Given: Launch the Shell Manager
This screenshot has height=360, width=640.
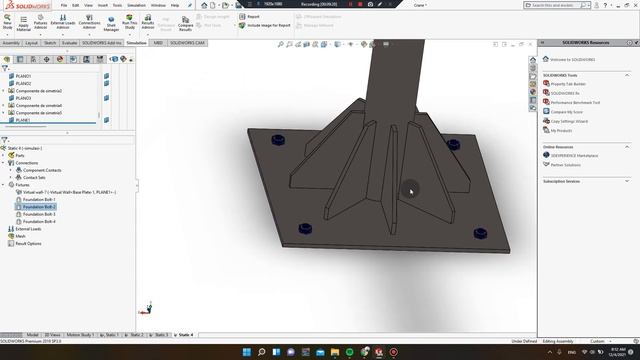Looking at the screenshot, I should click(x=111, y=24).
